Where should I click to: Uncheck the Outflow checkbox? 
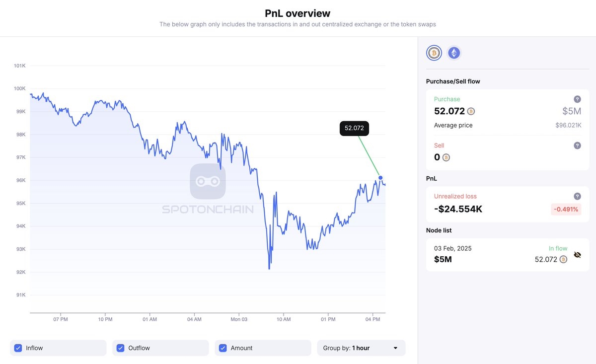120,348
